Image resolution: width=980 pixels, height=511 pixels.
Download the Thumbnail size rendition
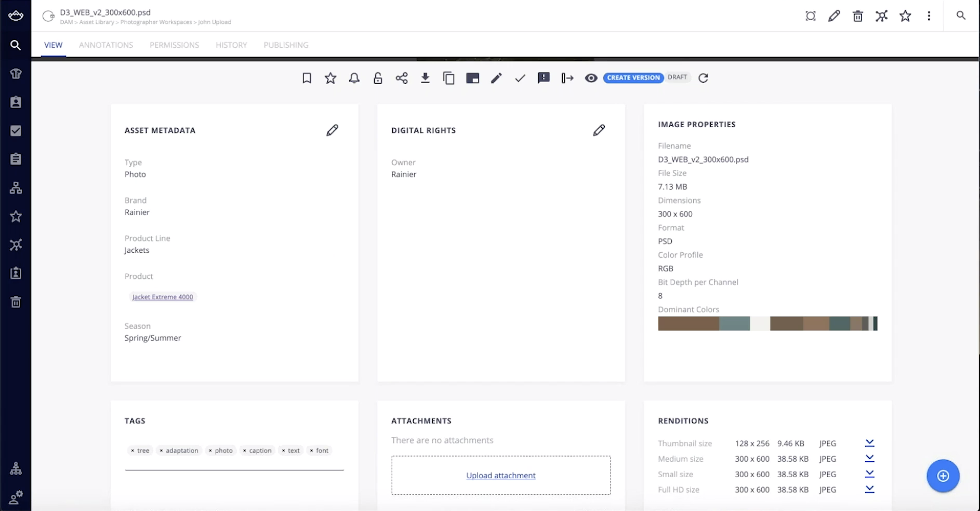[x=869, y=443]
